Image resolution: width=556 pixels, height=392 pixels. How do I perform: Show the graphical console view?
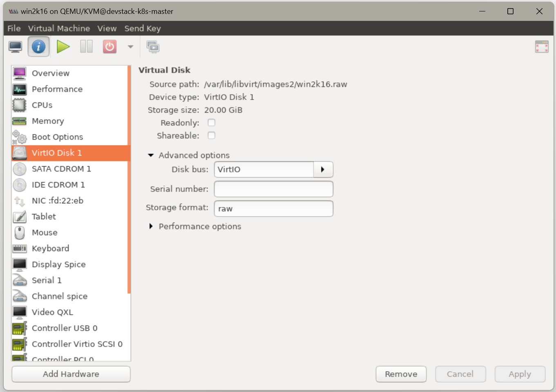click(16, 47)
